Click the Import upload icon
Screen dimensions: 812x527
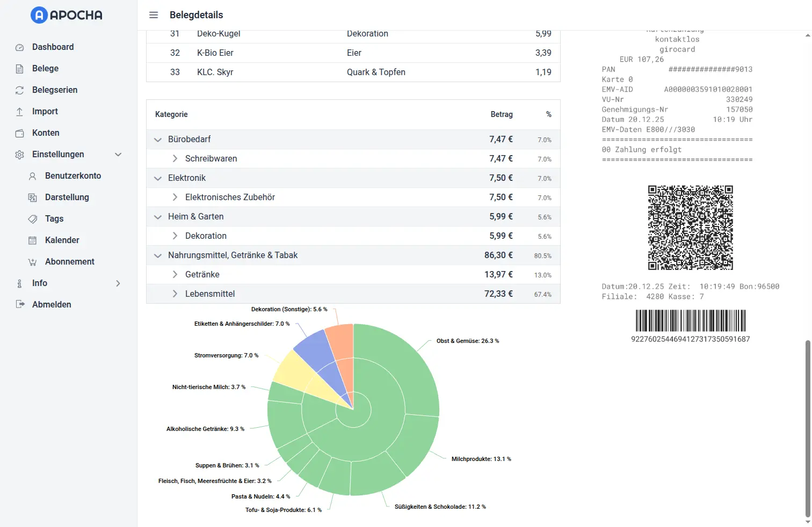(20, 112)
